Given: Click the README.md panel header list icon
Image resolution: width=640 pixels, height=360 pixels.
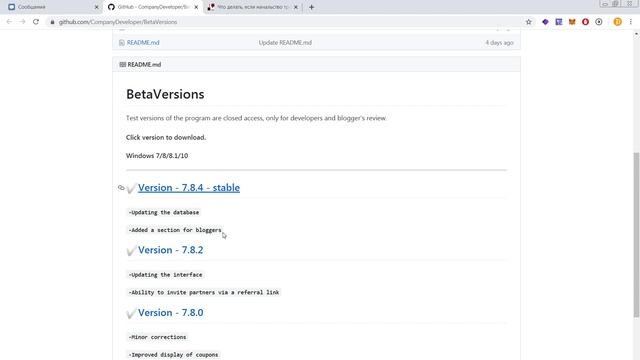Looking at the screenshot, I should point(122,64).
